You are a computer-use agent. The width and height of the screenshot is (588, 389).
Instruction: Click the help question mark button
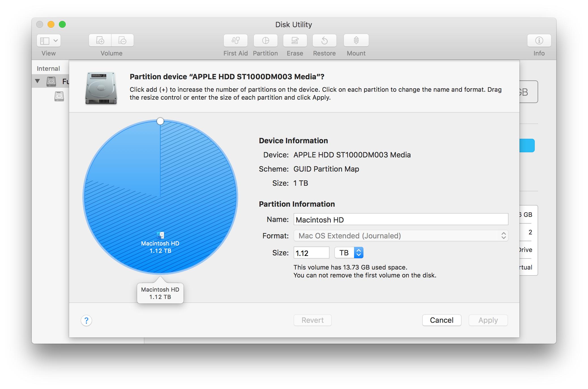coord(86,320)
